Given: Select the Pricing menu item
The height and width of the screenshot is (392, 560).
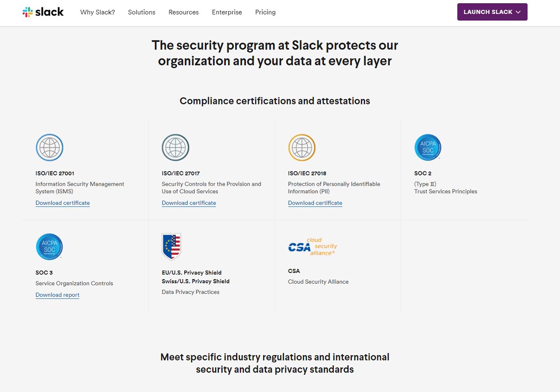Looking at the screenshot, I should [265, 12].
